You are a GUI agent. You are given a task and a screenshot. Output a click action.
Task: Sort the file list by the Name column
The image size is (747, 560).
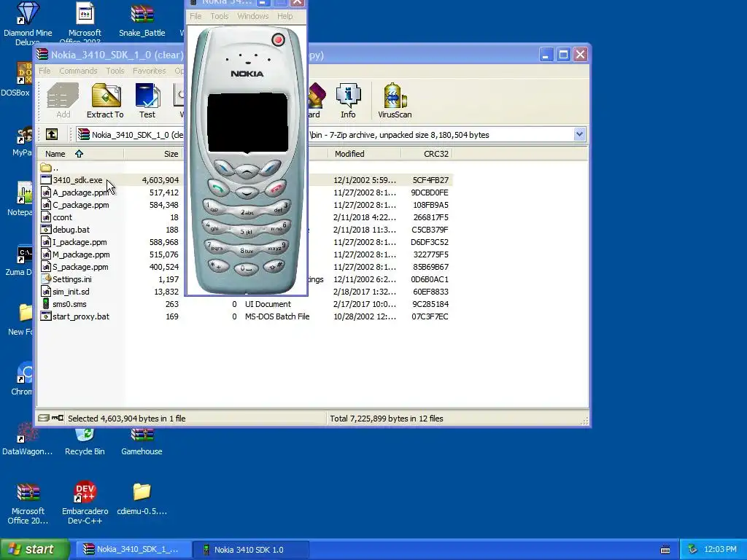click(80, 154)
